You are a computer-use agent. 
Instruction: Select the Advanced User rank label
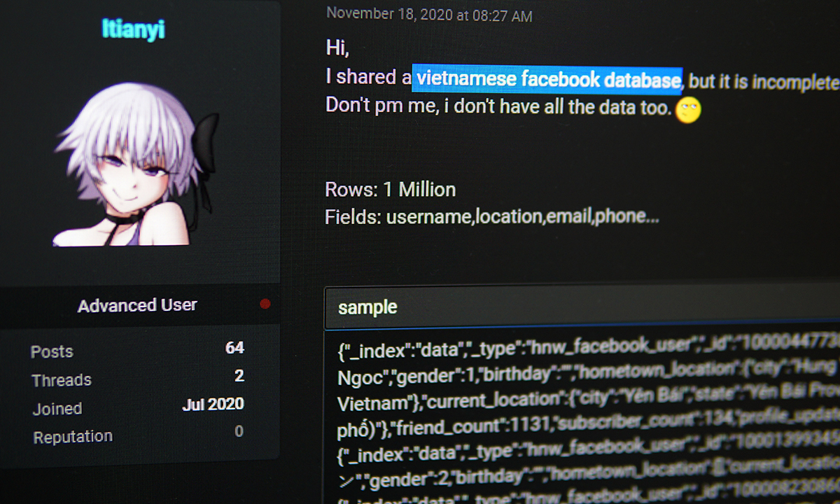click(x=137, y=305)
